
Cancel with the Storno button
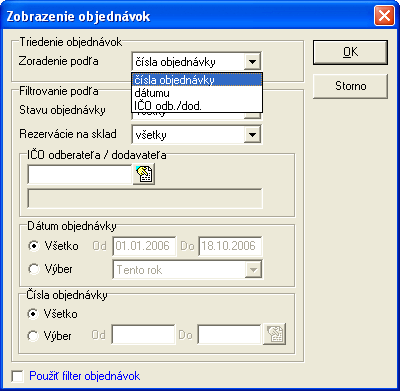click(350, 86)
